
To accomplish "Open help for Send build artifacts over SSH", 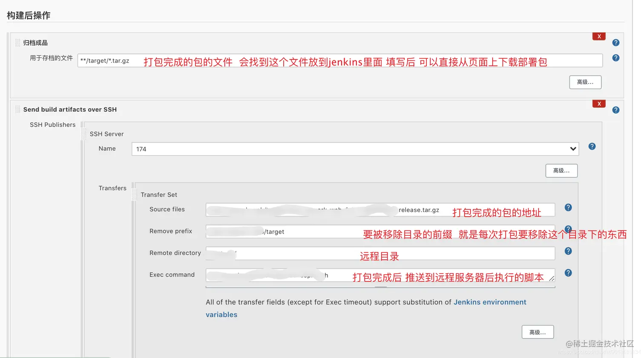I will (x=615, y=110).
